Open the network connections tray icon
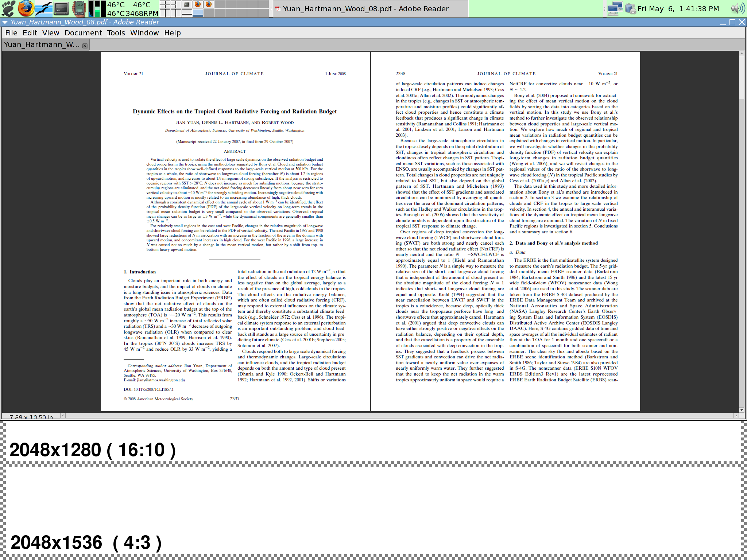 (615, 8)
